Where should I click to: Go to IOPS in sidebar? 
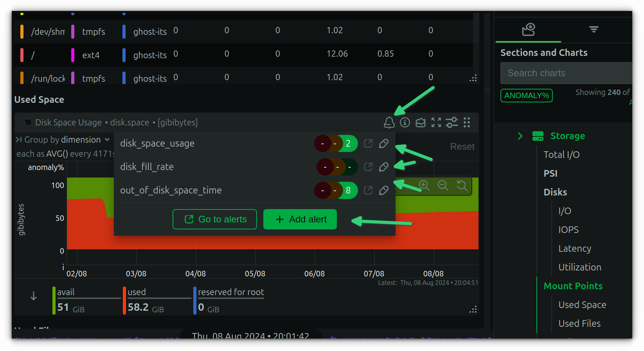click(568, 230)
